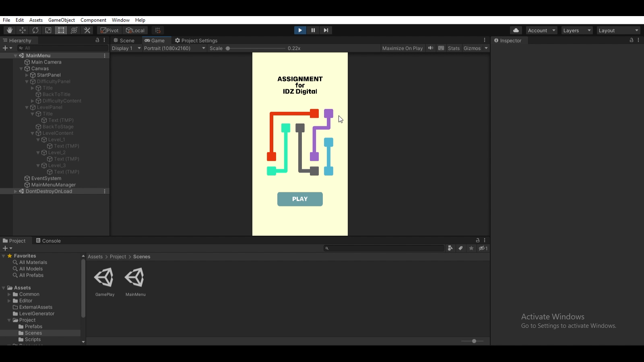Screen dimensions: 644x362
Task: Open the Gizmos dropdown arrow
Action: [486, 48]
